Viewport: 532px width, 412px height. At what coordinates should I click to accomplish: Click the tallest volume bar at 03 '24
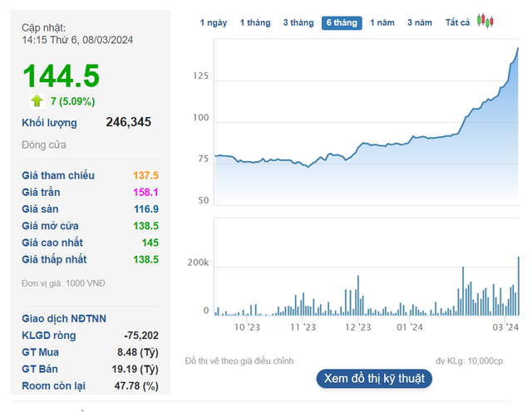coord(518,286)
